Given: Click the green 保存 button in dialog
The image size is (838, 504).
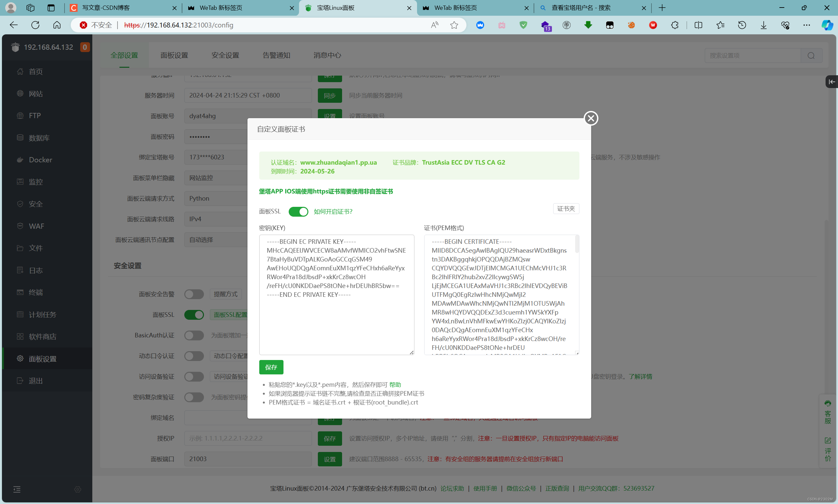Looking at the screenshot, I should coord(271,367).
